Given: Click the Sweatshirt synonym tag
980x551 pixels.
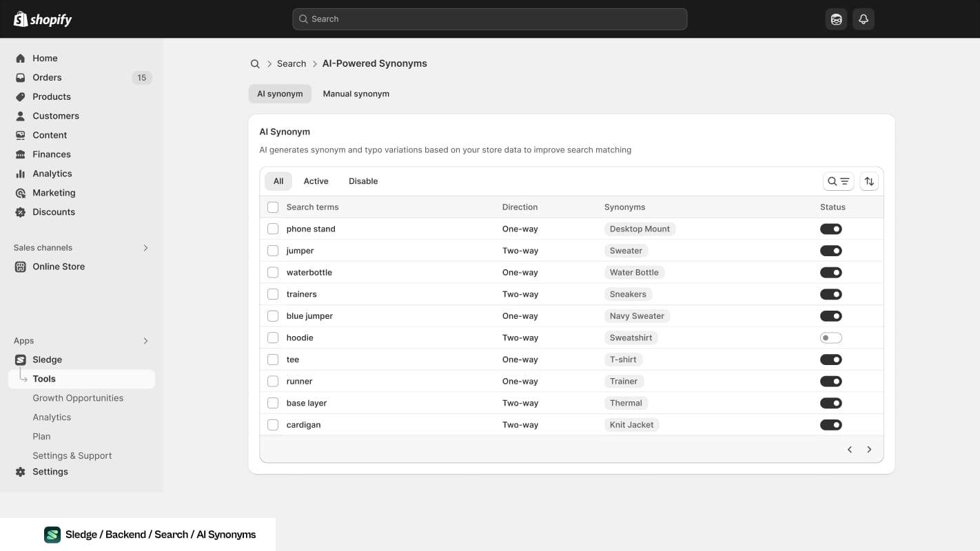Looking at the screenshot, I should [631, 338].
